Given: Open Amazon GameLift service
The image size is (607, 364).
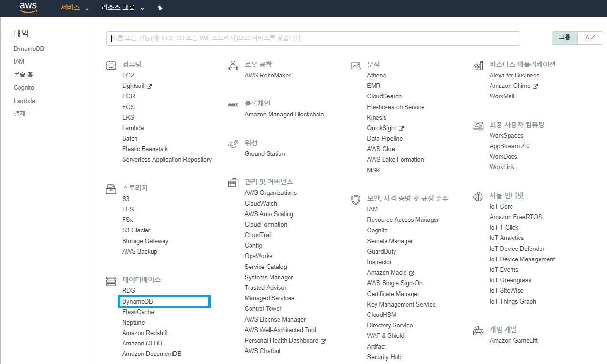Looking at the screenshot, I should pyautogui.click(x=513, y=341).
